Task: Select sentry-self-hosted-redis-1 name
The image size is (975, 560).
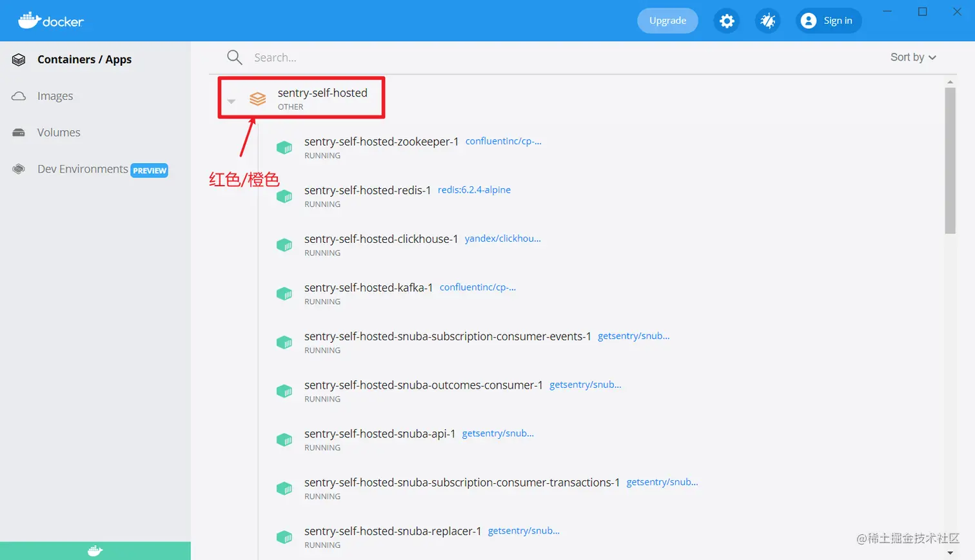Action: [368, 190]
